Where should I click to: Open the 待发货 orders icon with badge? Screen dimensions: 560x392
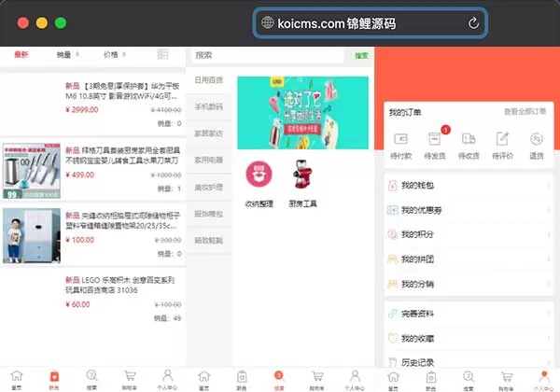point(435,139)
